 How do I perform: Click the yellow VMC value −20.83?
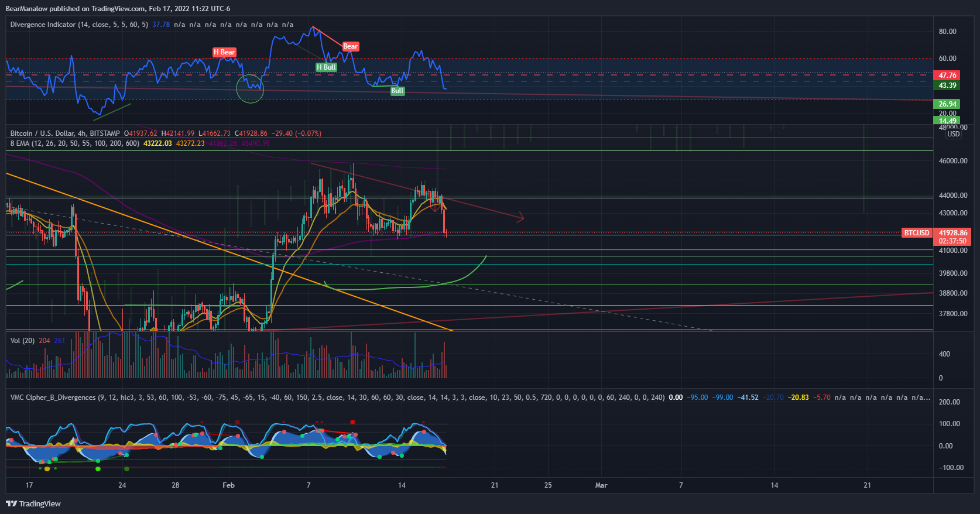(x=798, y=398)
